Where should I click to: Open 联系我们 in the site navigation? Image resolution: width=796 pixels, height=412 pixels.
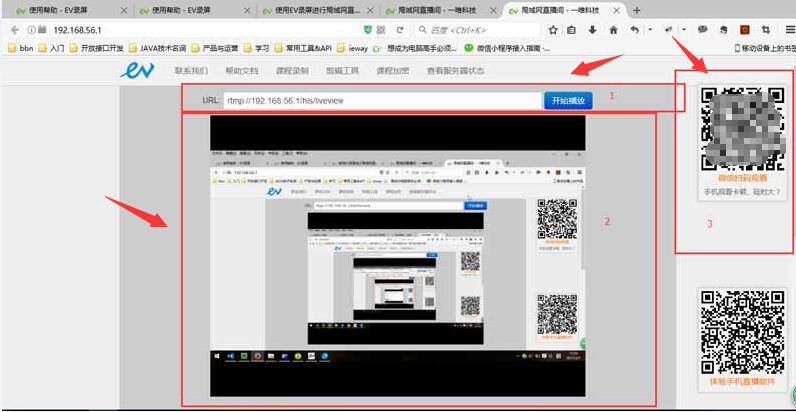[191, 71]
